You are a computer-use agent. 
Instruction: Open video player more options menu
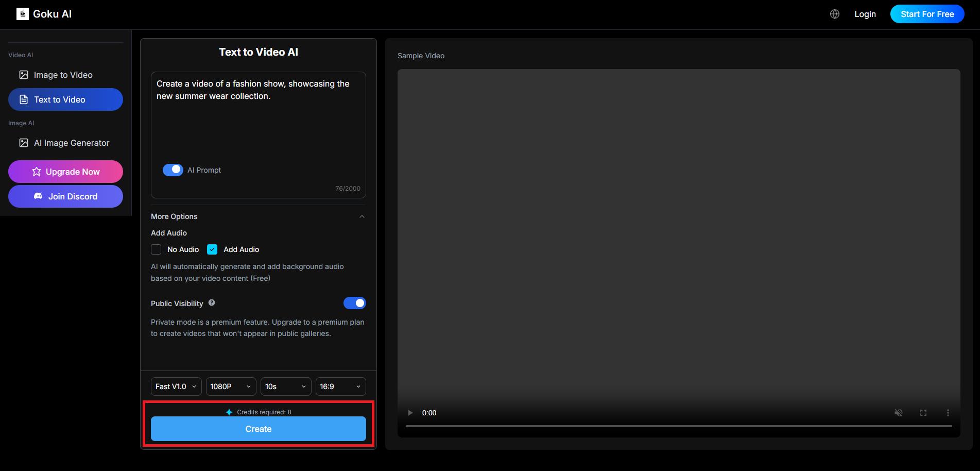point(948,413)
